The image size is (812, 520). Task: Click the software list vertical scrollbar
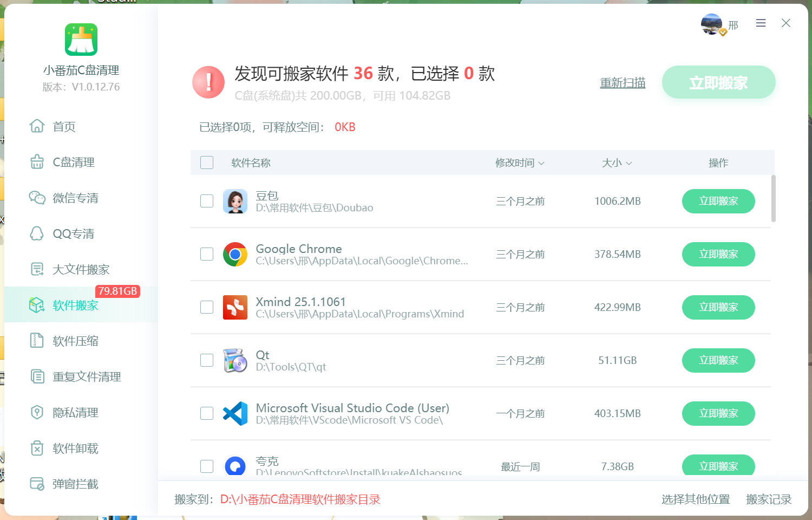point(774,198)
